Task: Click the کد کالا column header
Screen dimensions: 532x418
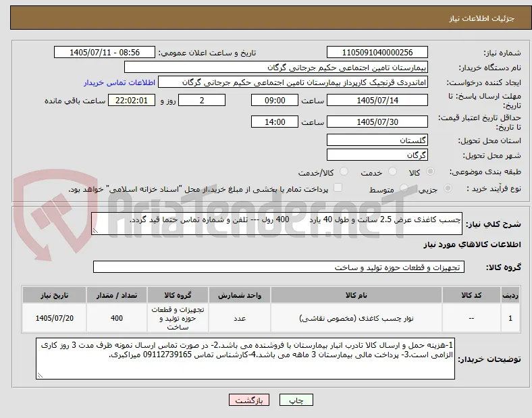Action: (x=471, y=295)
